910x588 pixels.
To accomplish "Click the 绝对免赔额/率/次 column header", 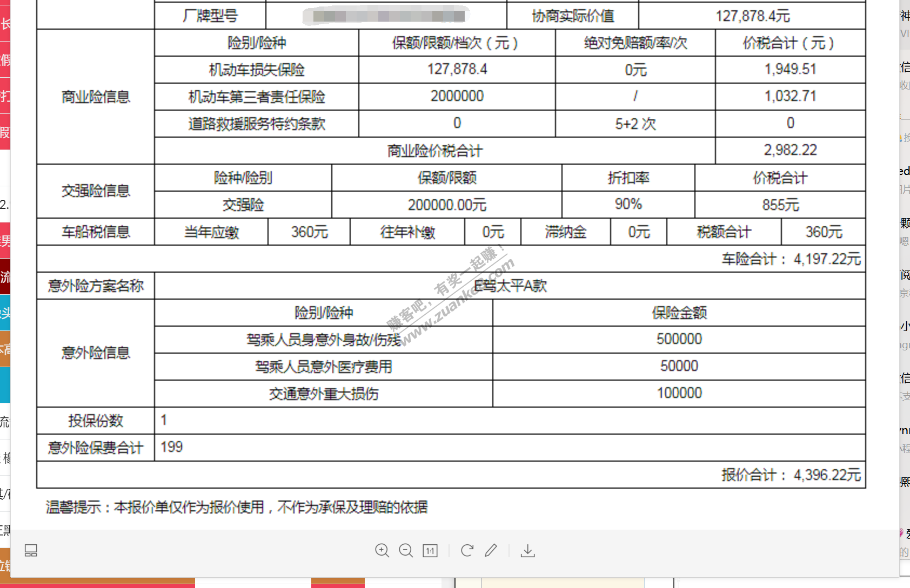I will pyautogui.click(x=635, y=43).
